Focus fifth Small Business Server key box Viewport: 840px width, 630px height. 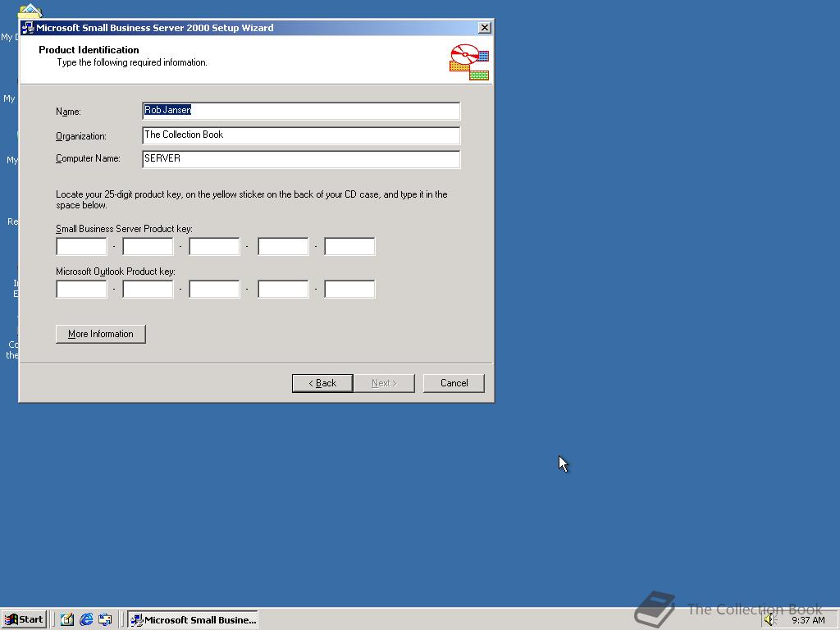coord(349,246)
